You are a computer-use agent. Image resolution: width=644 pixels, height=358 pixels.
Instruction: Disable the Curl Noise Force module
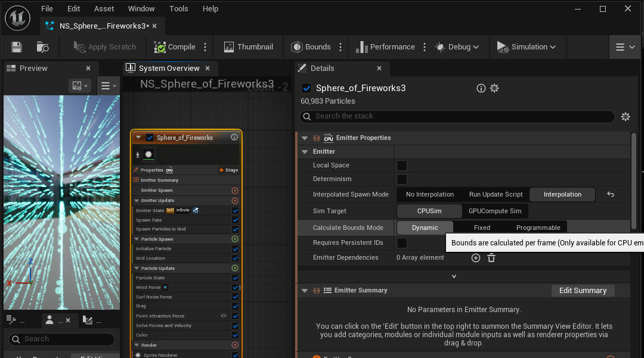coord(236,297)
